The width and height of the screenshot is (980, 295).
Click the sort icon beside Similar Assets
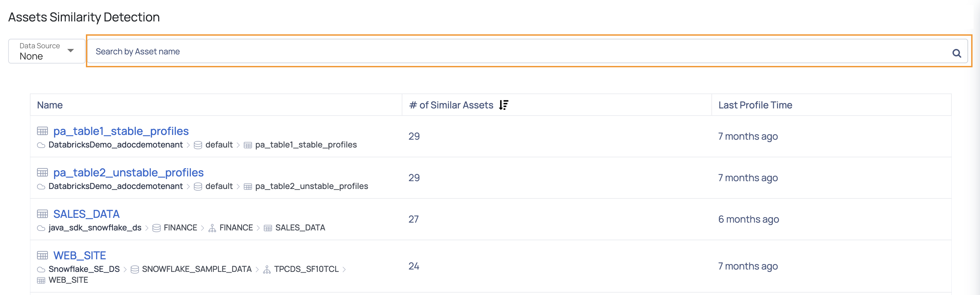point(504,105)
